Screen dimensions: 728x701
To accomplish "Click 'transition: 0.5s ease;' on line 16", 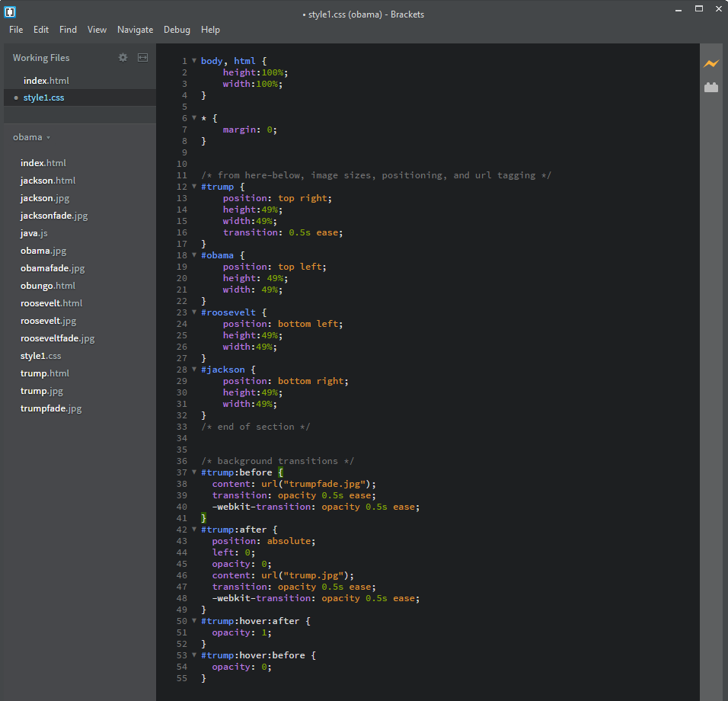I will [x=283, y=232].
